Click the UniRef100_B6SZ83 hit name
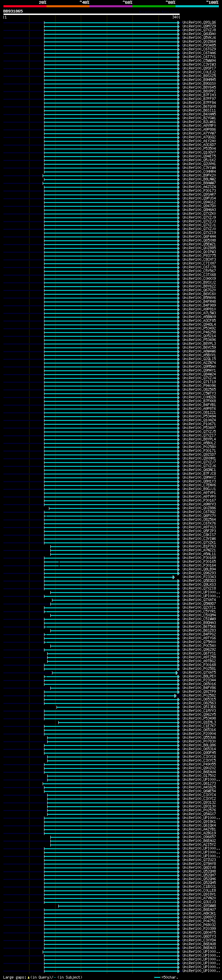The height and width of the screenshot is (980, 222). coord(199,631)
